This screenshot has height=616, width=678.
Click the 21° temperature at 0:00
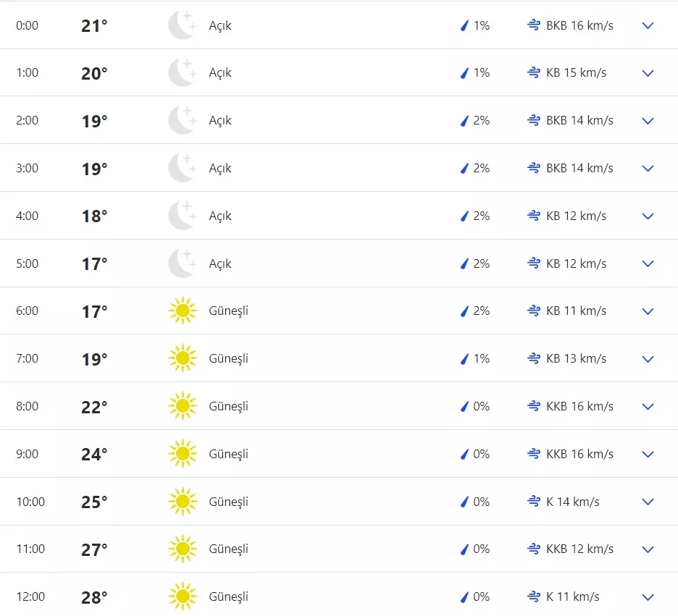[x=94, y=26]
